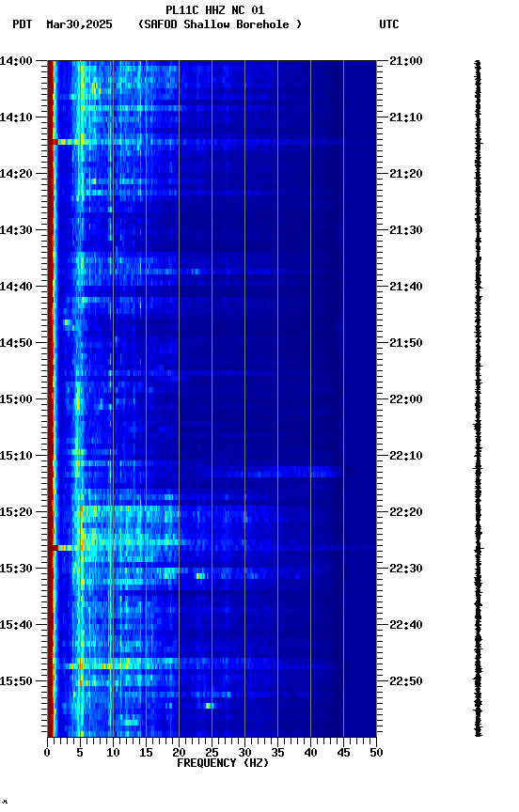Click the 5 Hz frequency axis label
This screenshot has height=812, width=519.
click(80, 753)
